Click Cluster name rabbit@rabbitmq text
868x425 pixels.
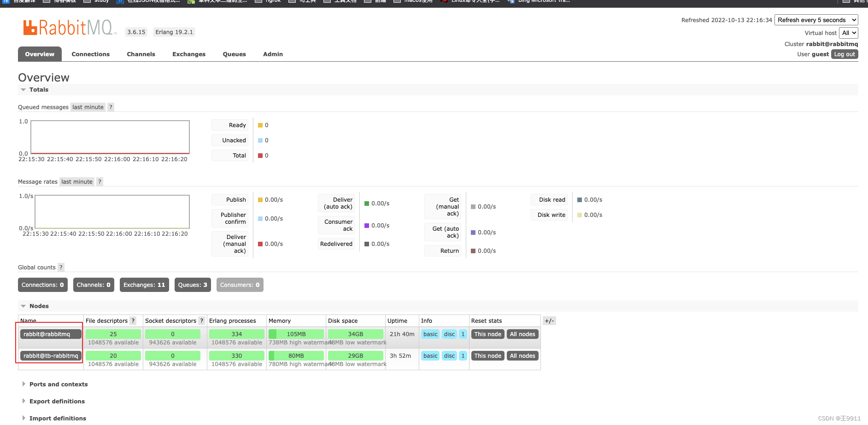pos(832,44)
